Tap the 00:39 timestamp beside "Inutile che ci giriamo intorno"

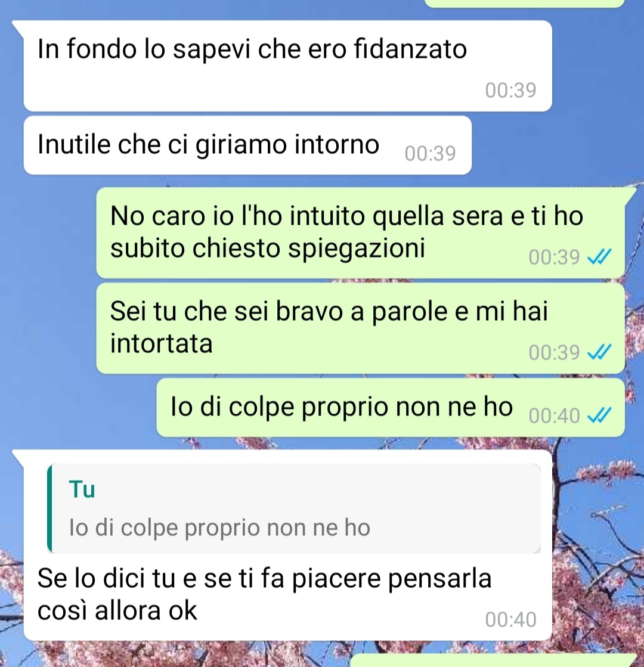(430, 153)
